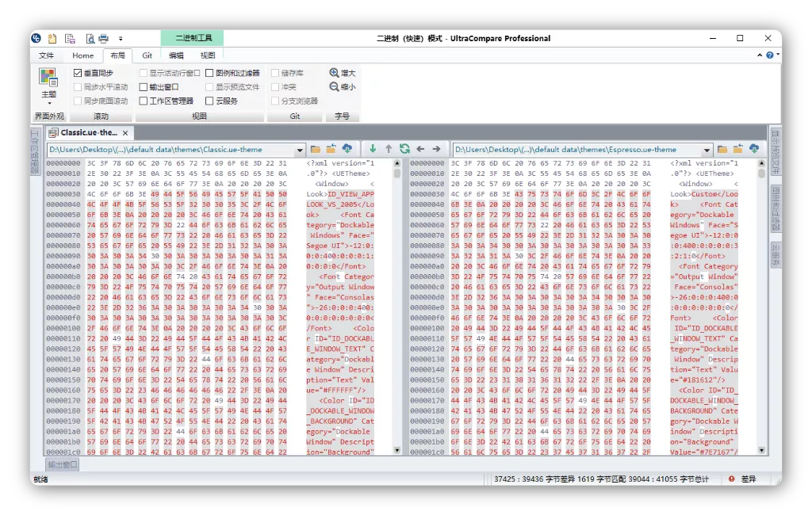This screenshot has width=812, height=515.
Task: Expand the right Espresso.ue-theme path dropdown
Action: [x=706, y=150]
